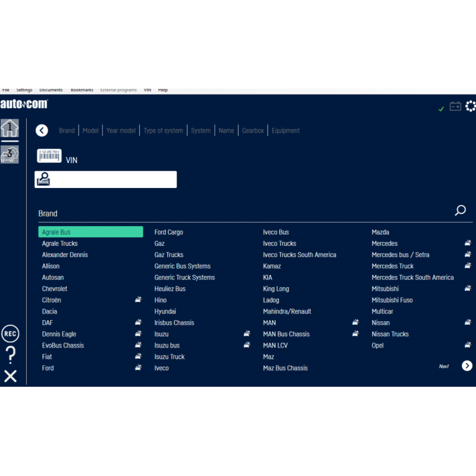Click the home icon in left sidebar
This screenshot has height=476, width=476.
10,128
